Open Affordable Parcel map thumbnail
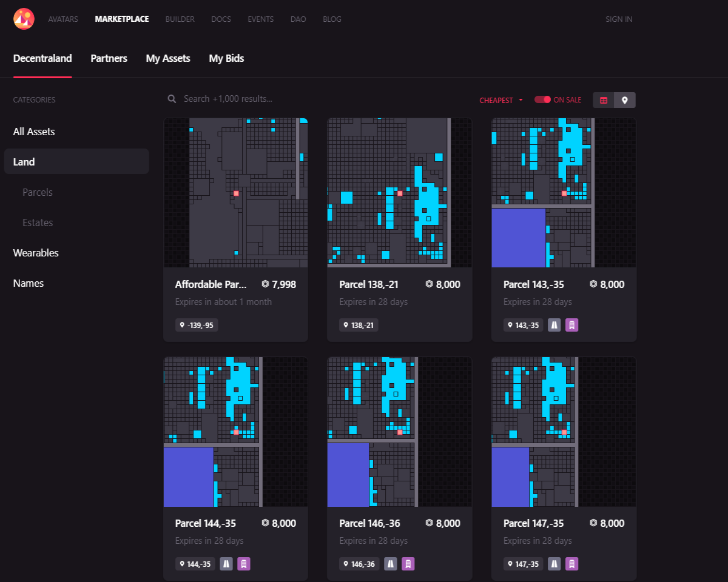This screenshot has width=728, height=582. click(236, 193)
